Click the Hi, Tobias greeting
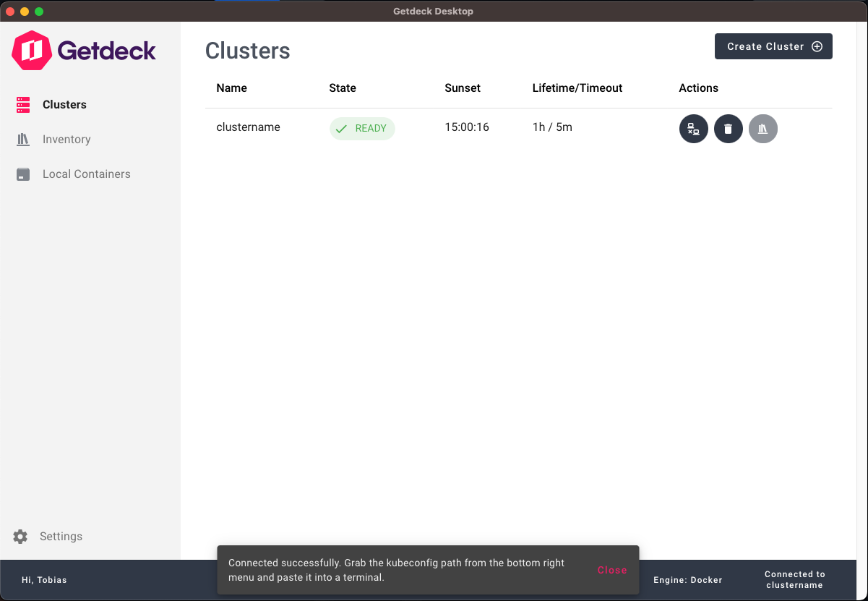 tap(44, 580)
